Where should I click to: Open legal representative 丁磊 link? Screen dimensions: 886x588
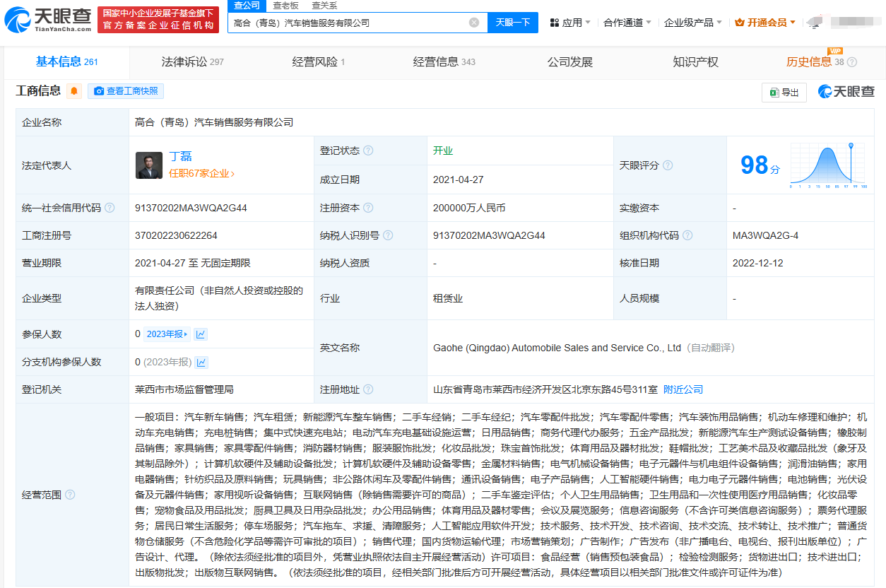coord(180,156)
